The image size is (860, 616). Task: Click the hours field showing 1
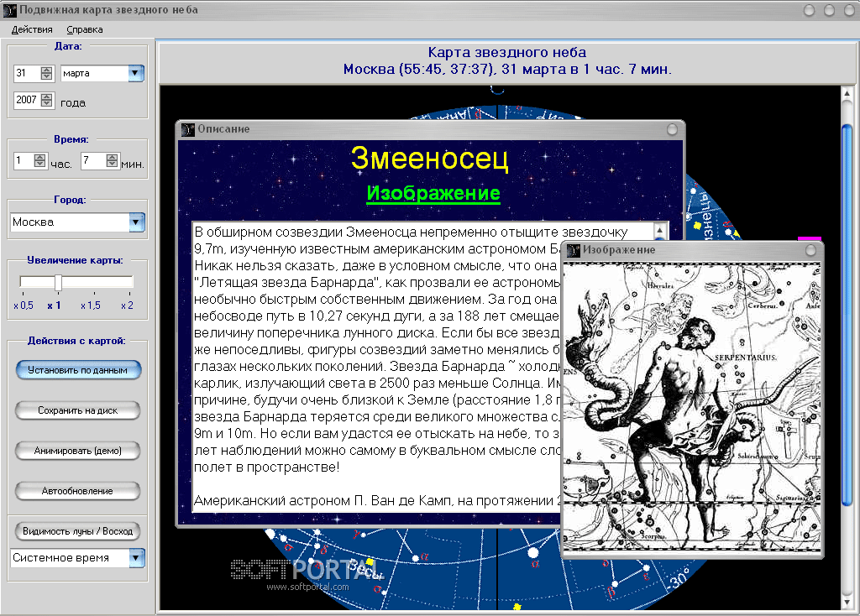tap(24, 160)
